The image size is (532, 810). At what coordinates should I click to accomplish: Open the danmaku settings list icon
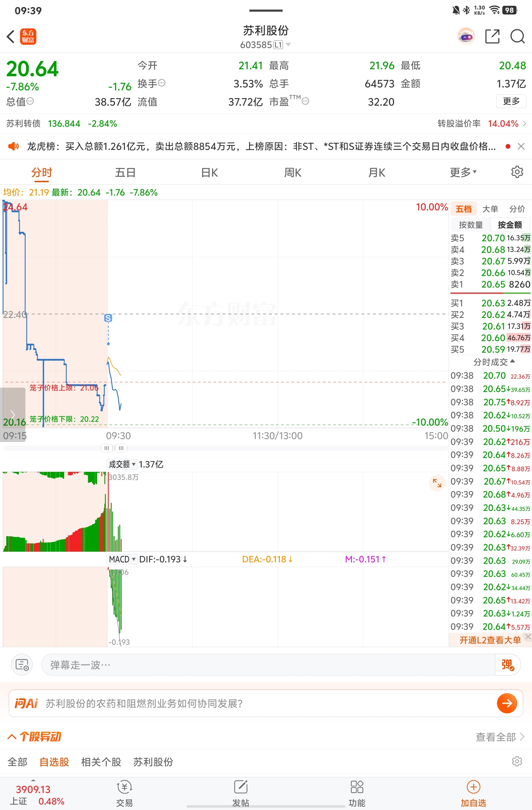[22, 665]
